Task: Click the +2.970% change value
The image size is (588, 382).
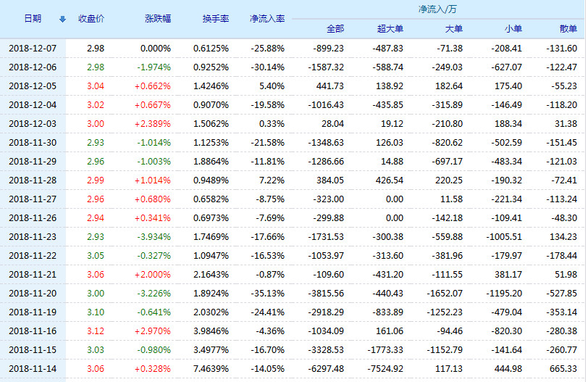Action: pyautogui.click(x=154, y=331)
